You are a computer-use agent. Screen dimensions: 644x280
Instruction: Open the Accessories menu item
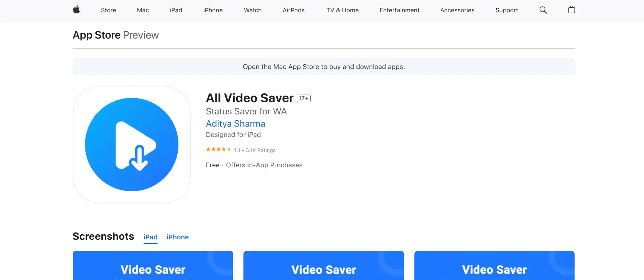click(457, 10)
